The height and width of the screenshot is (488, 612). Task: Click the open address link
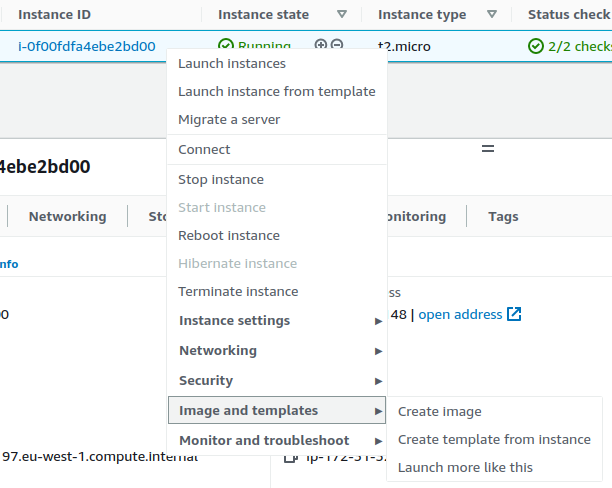[x=460, y=314]
